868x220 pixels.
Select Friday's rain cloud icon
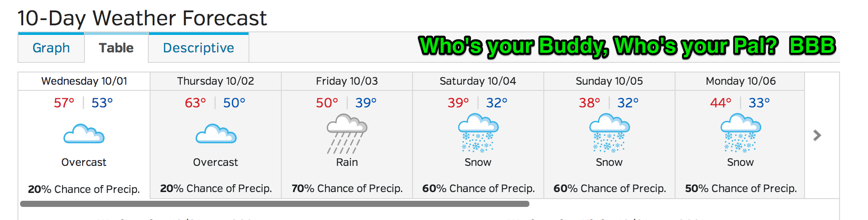coord(347,134)
